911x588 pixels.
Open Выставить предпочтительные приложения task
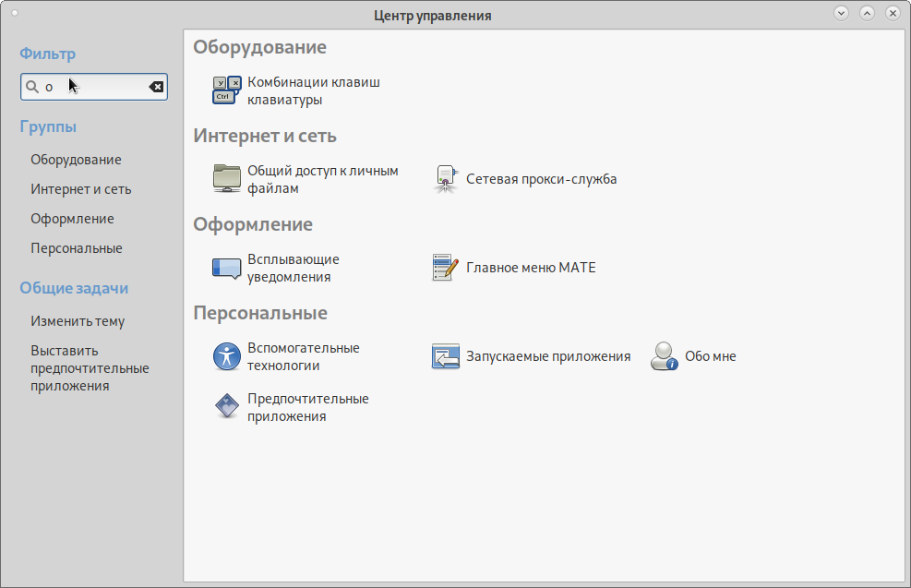(x=90, y=368)
